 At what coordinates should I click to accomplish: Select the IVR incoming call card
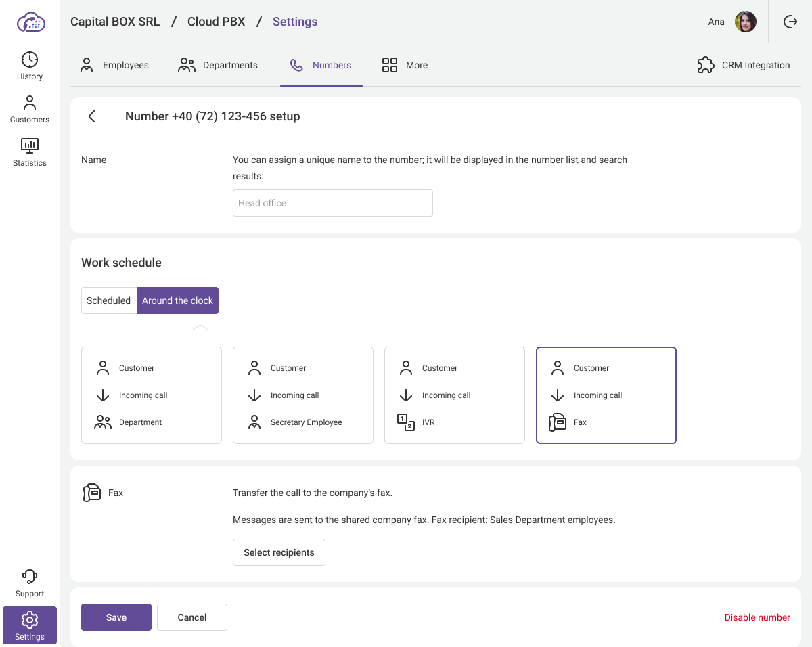pyautogui.click(x=455, y=395)
